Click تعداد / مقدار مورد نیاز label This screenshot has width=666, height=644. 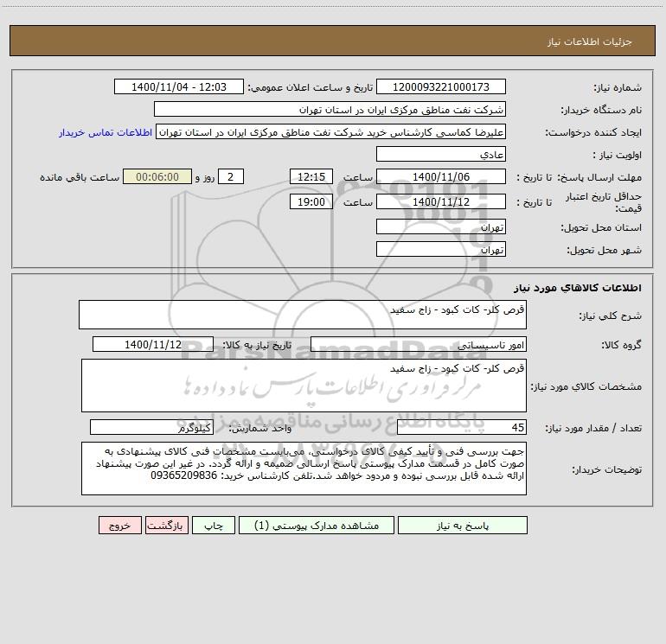593,429
